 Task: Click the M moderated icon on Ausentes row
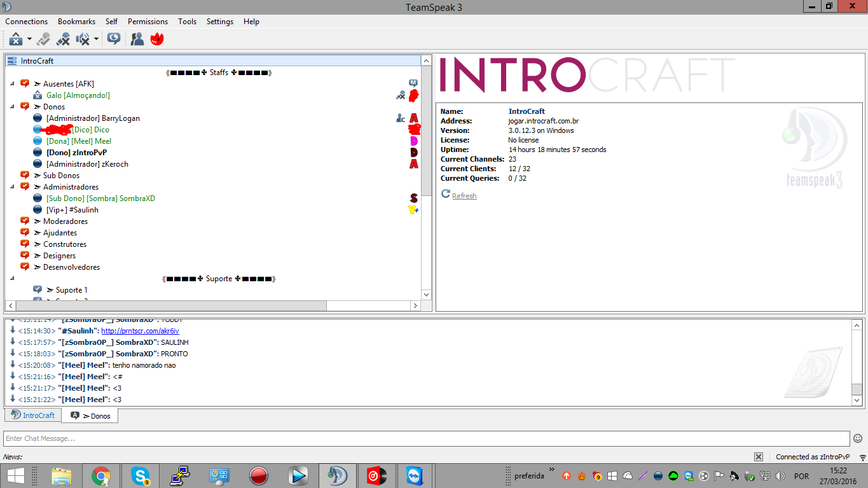click(413, 83)
